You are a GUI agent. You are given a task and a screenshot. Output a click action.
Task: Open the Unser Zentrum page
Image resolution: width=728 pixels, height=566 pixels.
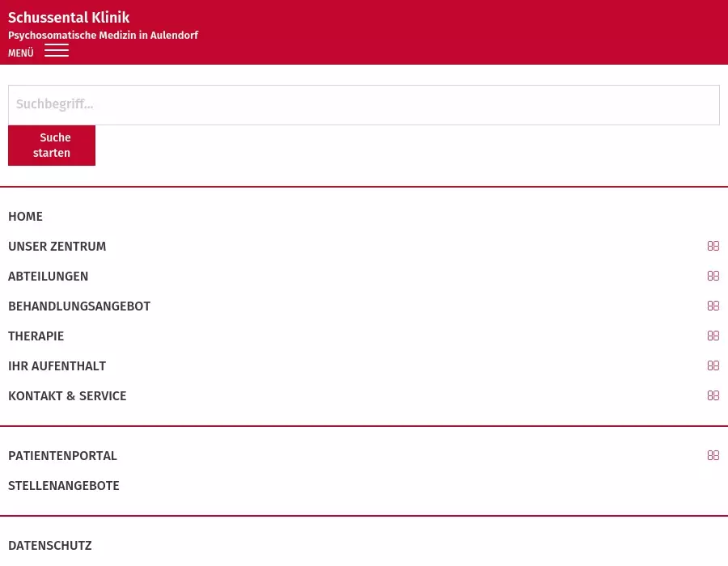click(x=57, y=247)
